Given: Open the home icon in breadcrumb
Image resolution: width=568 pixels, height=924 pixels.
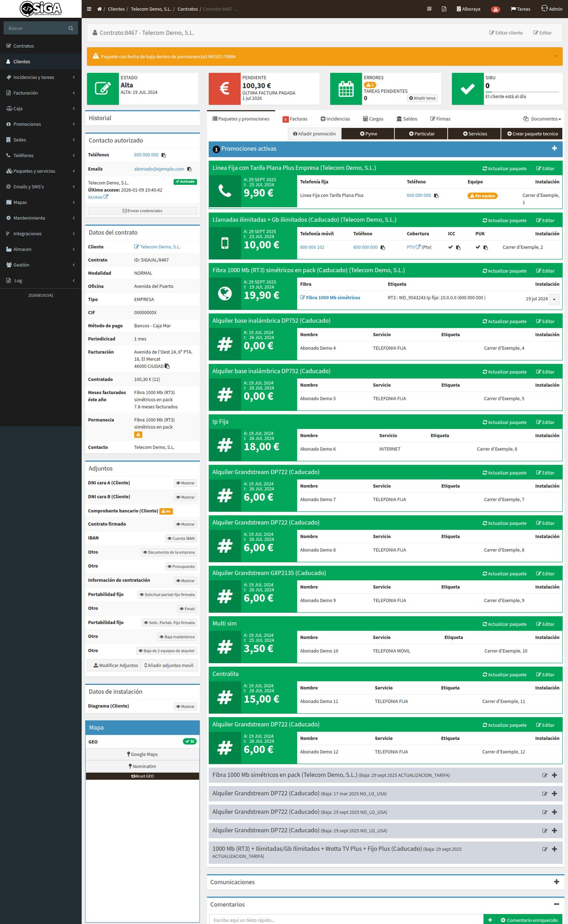Looking at the screenshot, I should (99, 9).
